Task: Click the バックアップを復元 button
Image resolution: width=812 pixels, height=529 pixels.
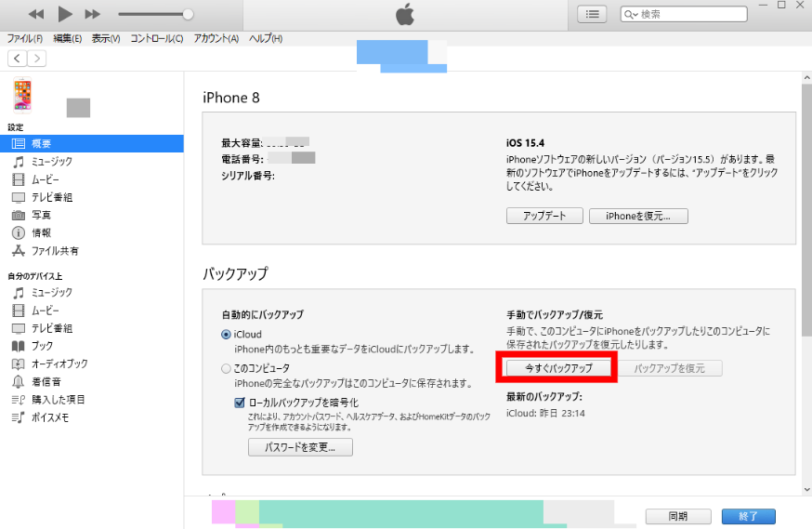Action: 669,368
